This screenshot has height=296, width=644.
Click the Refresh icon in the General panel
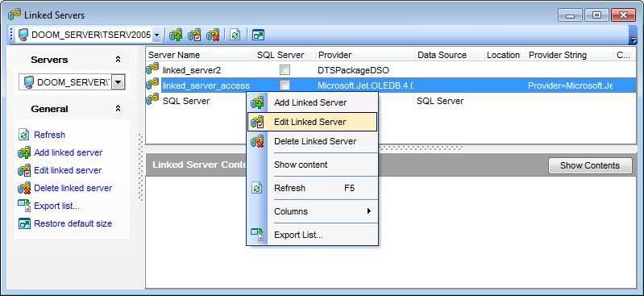click(24, 135)
